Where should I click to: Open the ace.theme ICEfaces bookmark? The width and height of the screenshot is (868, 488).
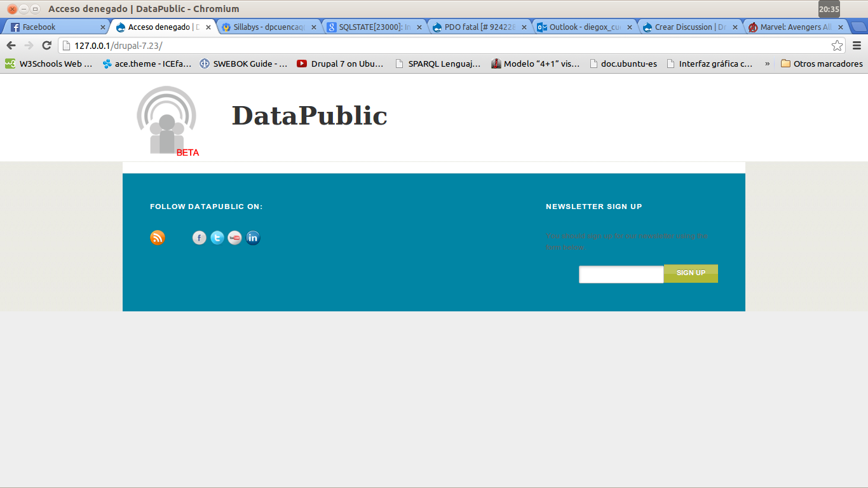[147, 64]
